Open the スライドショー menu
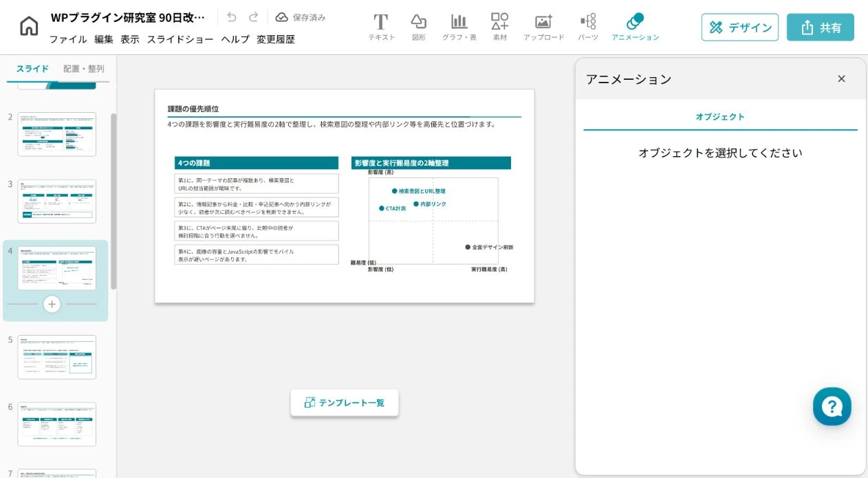Screen dimensions: 868x478 (180, 39)
